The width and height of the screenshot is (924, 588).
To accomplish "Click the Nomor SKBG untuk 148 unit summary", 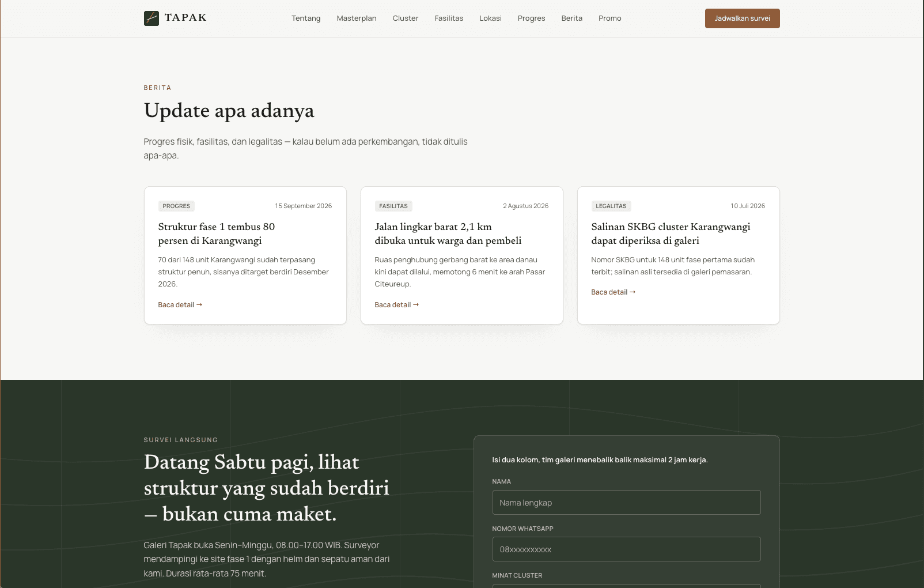I will (673, 266).
